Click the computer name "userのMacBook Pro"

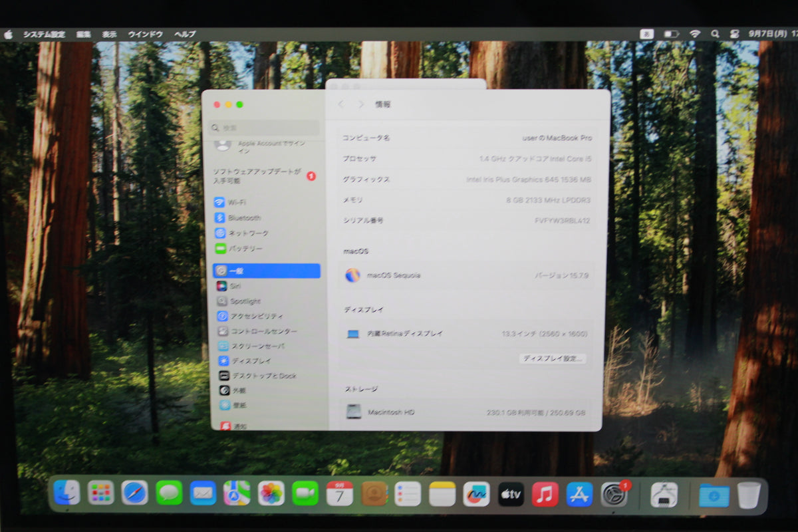[x=557, y=138]
